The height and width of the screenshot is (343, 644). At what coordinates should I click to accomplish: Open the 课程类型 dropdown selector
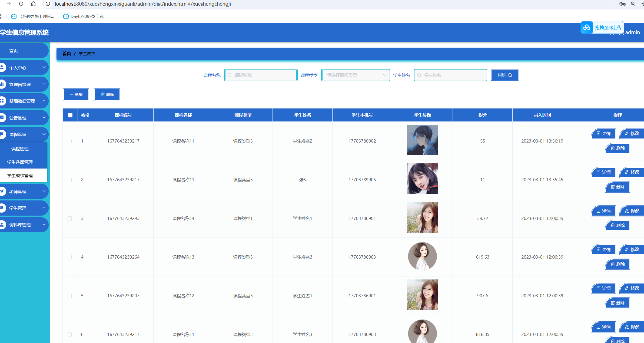click(356, 75)
